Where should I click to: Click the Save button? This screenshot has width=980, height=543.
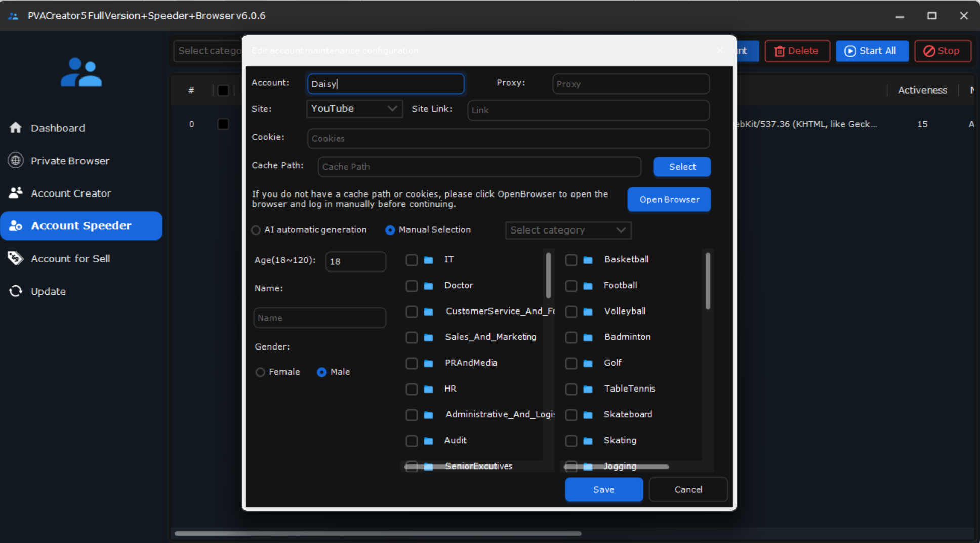click(603, 489)
